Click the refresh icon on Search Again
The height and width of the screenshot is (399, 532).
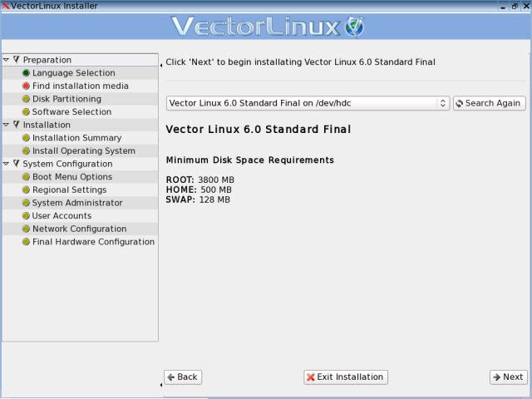(460, 103)
